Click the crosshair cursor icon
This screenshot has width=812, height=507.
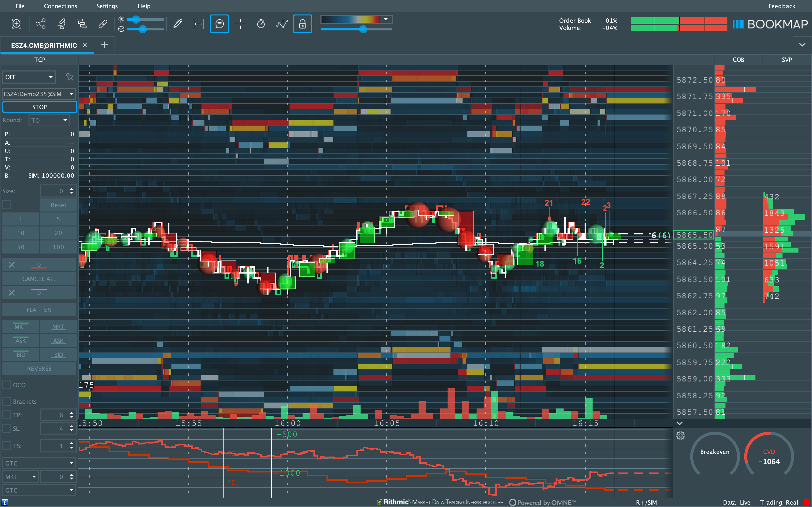point(240,24)
